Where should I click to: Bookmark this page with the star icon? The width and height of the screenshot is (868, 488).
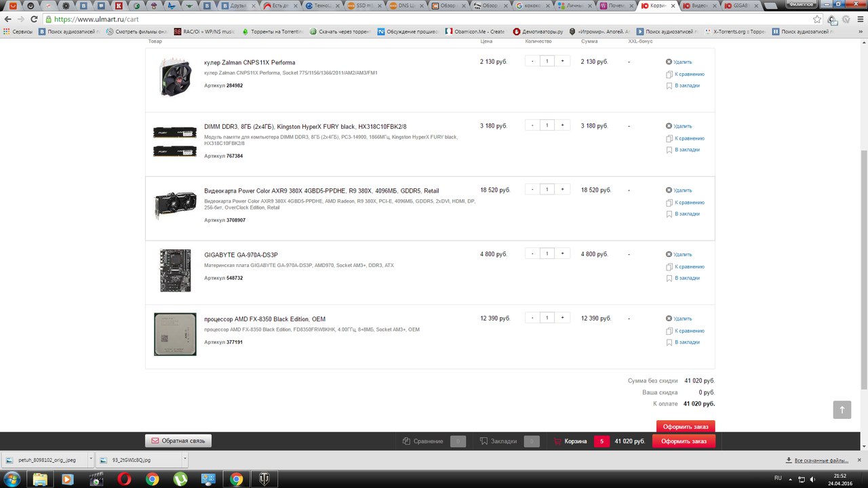click(817, 20)
